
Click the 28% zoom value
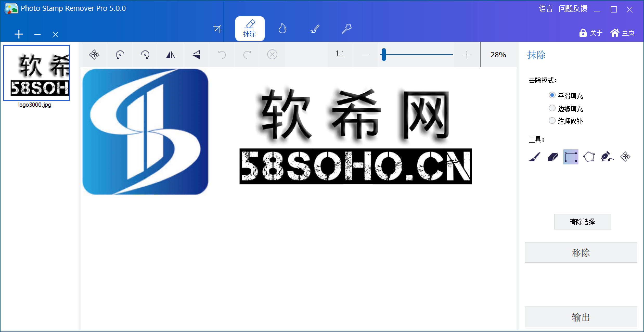coord(498,55)
